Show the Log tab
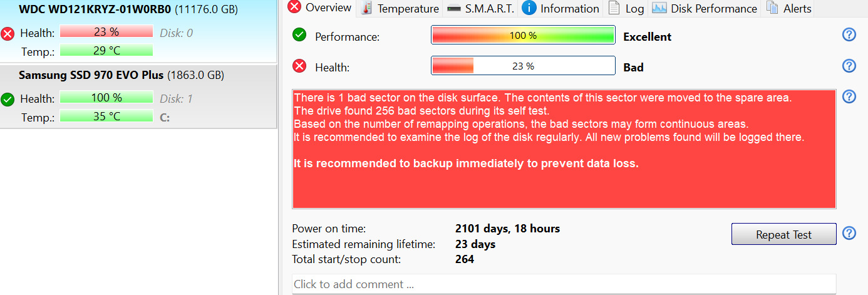 pyautogui.click(x=626, y=8)
